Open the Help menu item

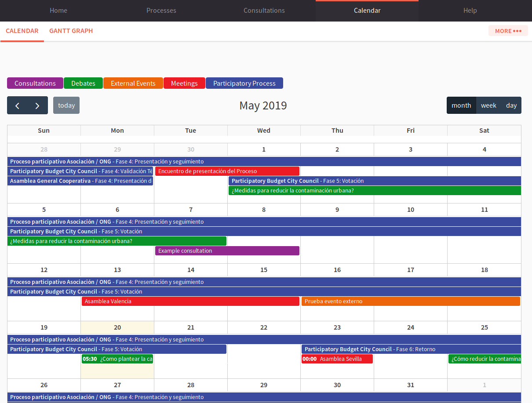pyautogui.click(x=470, y=10)
